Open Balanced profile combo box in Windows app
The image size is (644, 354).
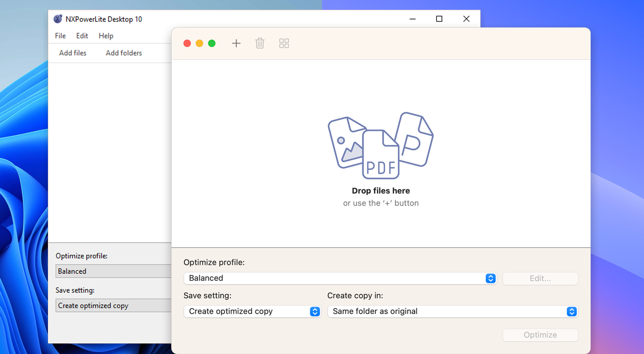click(x=113, y=271)
